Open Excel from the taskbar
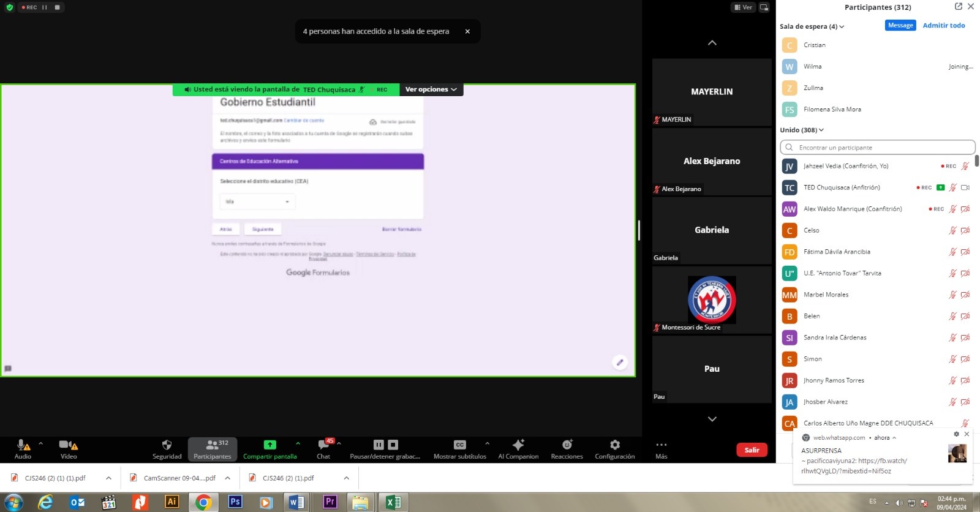Screen dimensions: 980x512 click(x=393, y=502)
